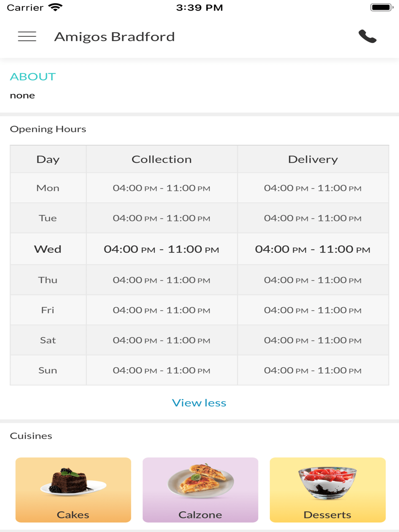This screenshot has width=399, height=532.
Task: Tap the Day column header
Action: point(48,159)
